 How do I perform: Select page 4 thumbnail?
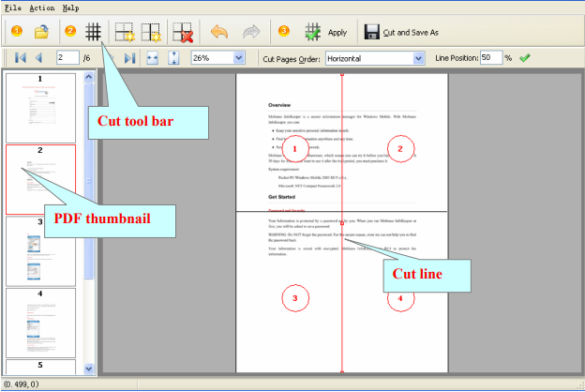tap(40, 323)
